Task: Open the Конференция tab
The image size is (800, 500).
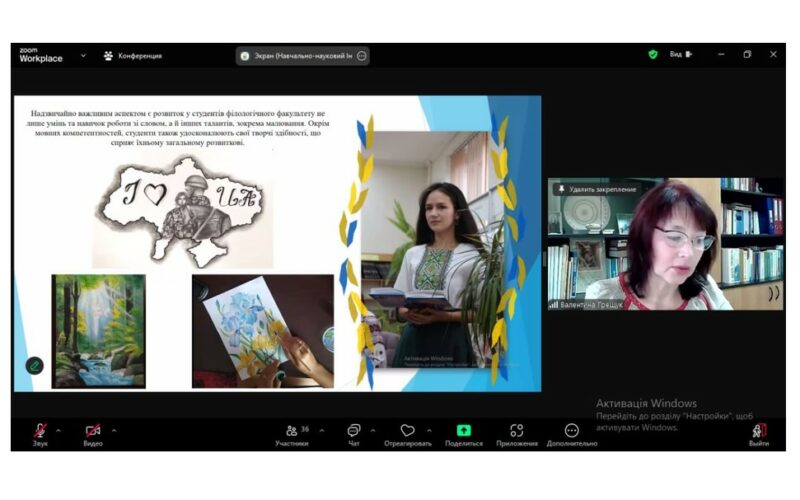Action: click(x=132, y=56)
